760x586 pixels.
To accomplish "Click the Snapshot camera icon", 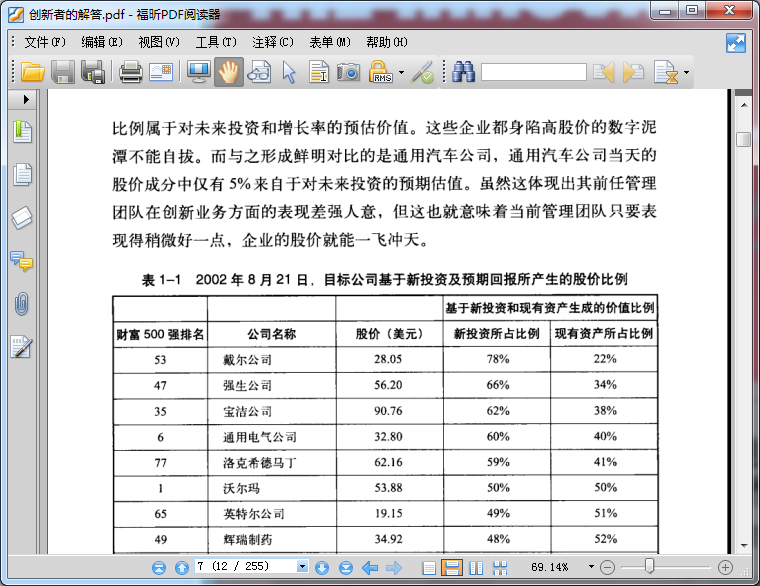I will coord(348,72).
